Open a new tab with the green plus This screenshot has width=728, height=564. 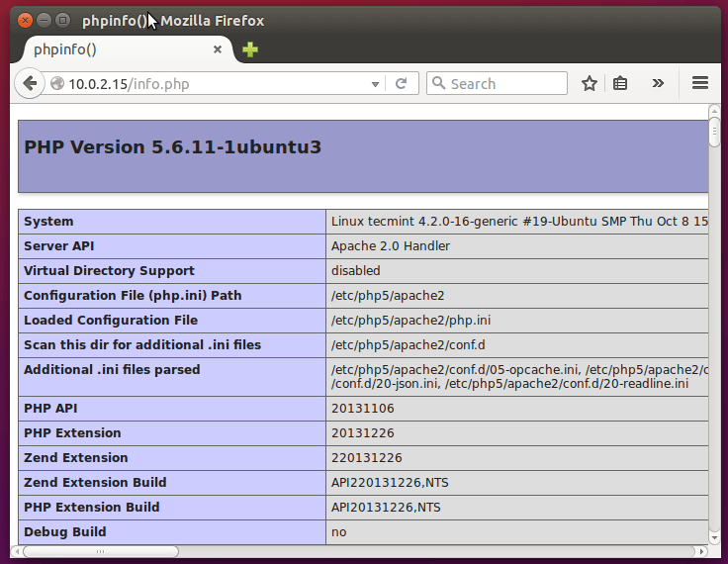(250, 49)
